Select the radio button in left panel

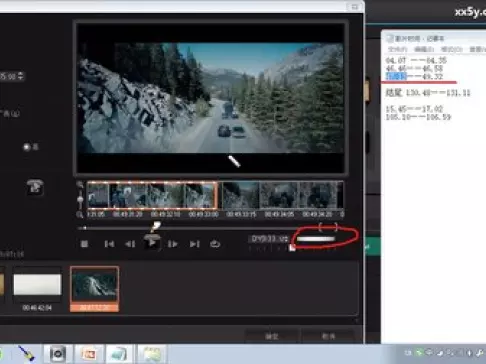pyautogui.click(x=26, y=147)
